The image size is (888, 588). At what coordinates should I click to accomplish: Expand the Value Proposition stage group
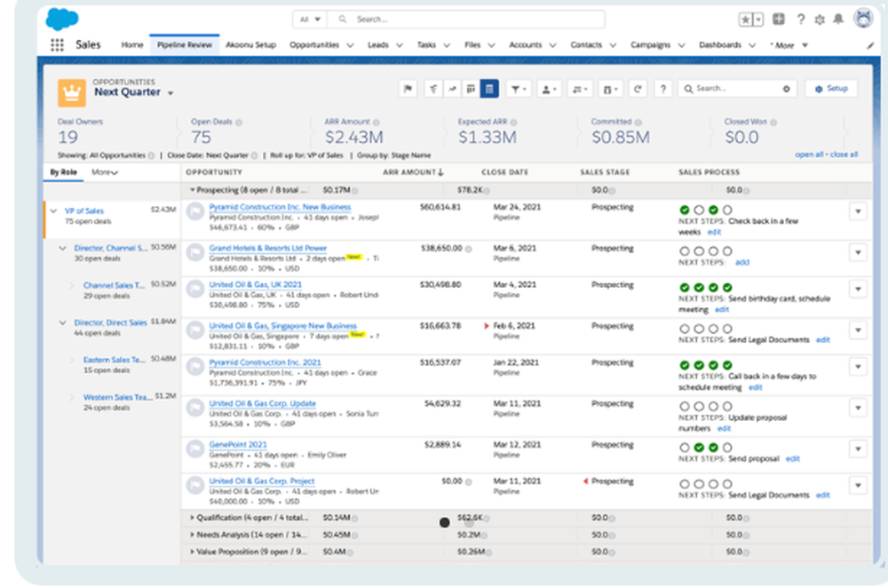point(192,552)
